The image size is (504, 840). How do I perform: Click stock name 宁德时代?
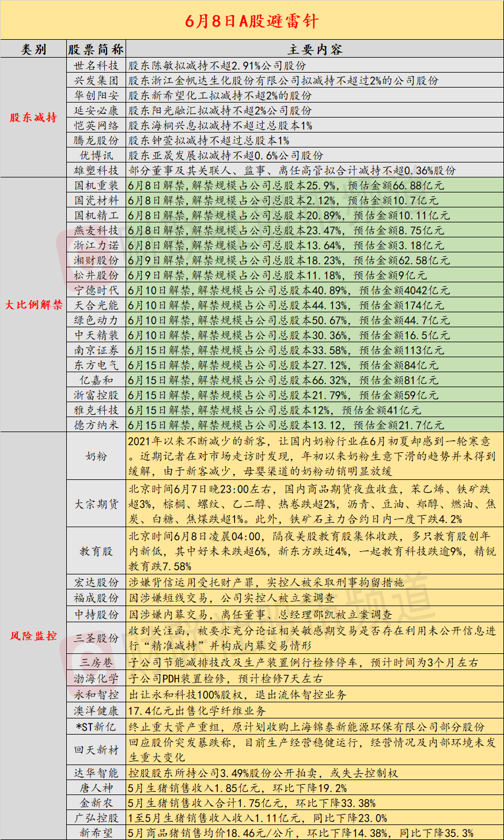[x=96, y=290]
